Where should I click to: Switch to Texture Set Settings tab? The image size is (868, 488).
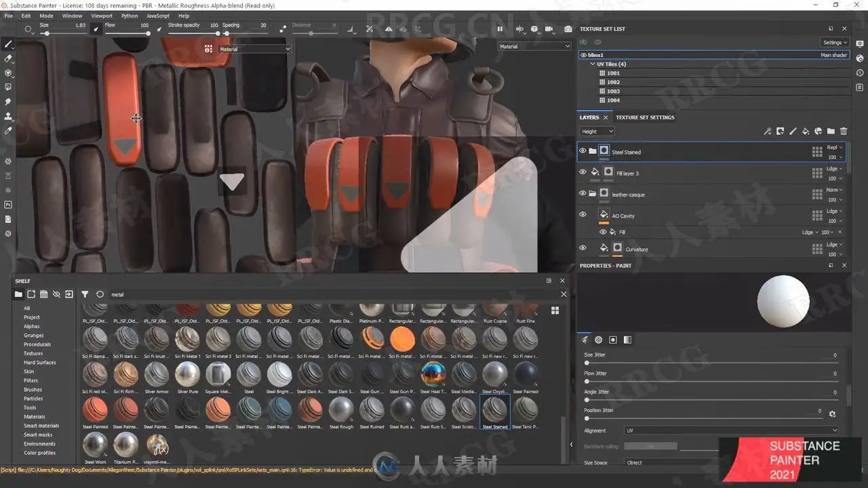pos(645,117)
